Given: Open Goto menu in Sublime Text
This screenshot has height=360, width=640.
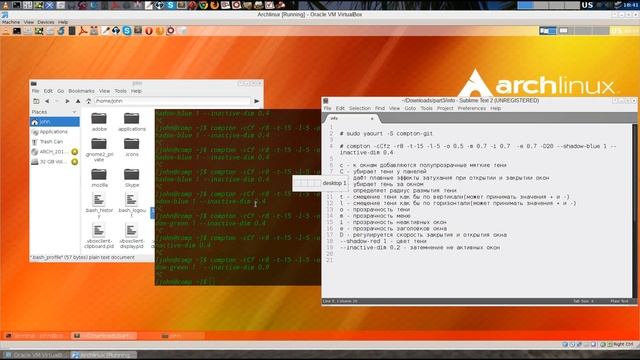Looking at the screenshot, I should tap(410, 109).
